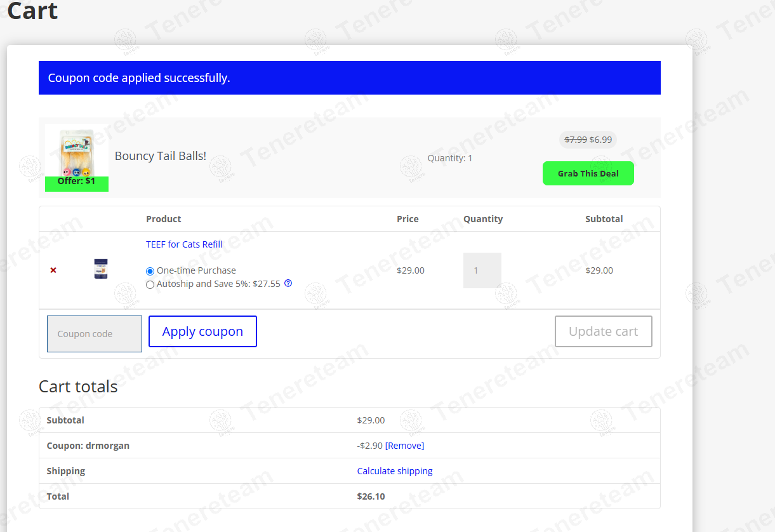Open the TEEF for Cats Refill product link
The width and height of the screenshot is (775, 532).
pos(184,244)
